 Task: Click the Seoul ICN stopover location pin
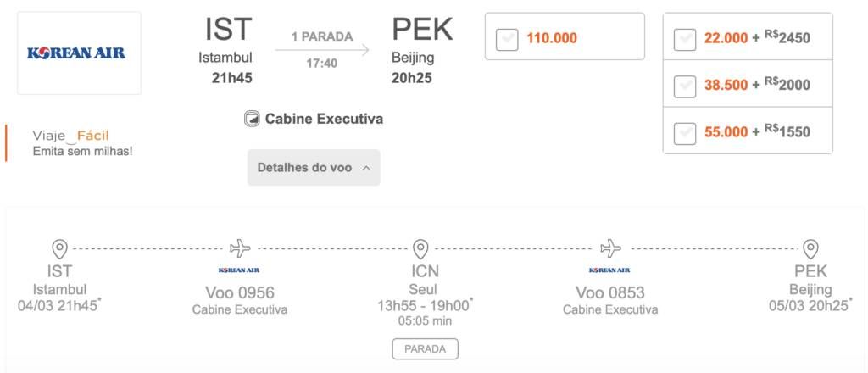coord(420,249)
